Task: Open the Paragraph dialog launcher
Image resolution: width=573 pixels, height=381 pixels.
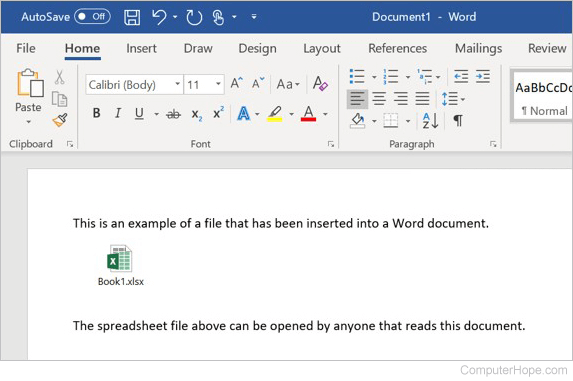Action: pyautogui.click(x=493, y=144)
